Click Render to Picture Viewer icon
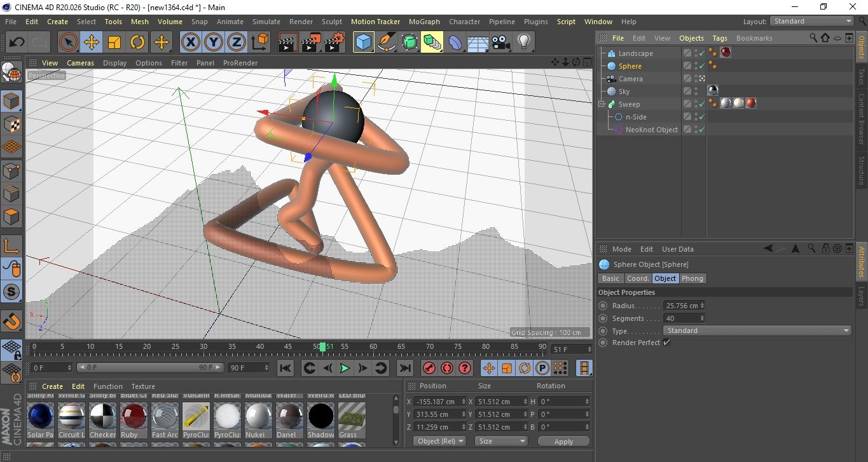 [x=311, y=43]
